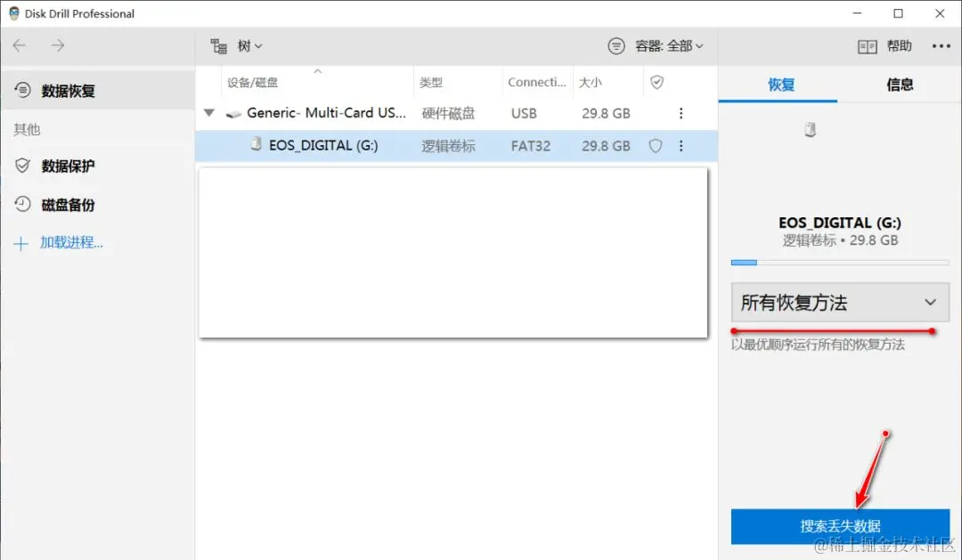Open the Generic Multi-Card row options menu
This screenshot has width=962, height=560.
tap(681, 113)
